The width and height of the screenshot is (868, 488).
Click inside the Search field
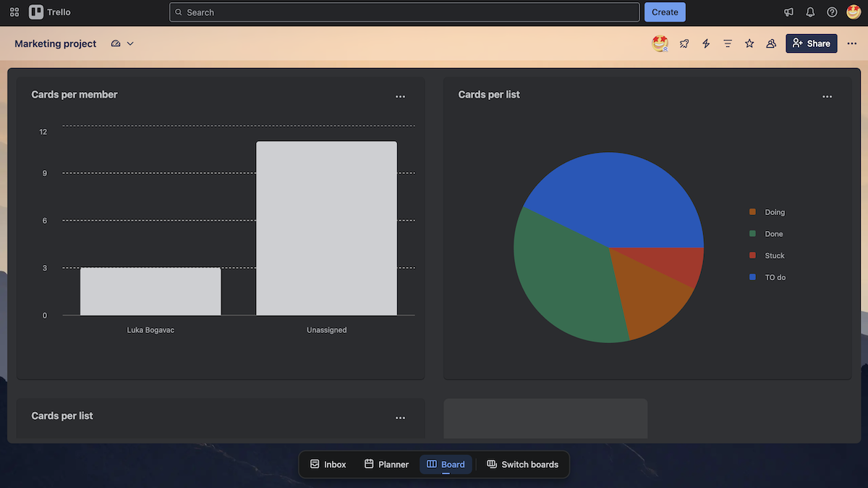(404, 12)
